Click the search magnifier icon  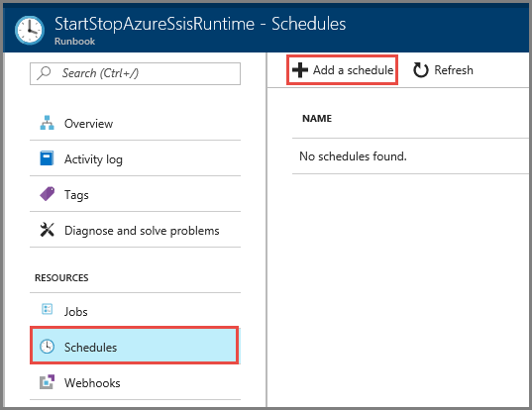coord(44,73)
